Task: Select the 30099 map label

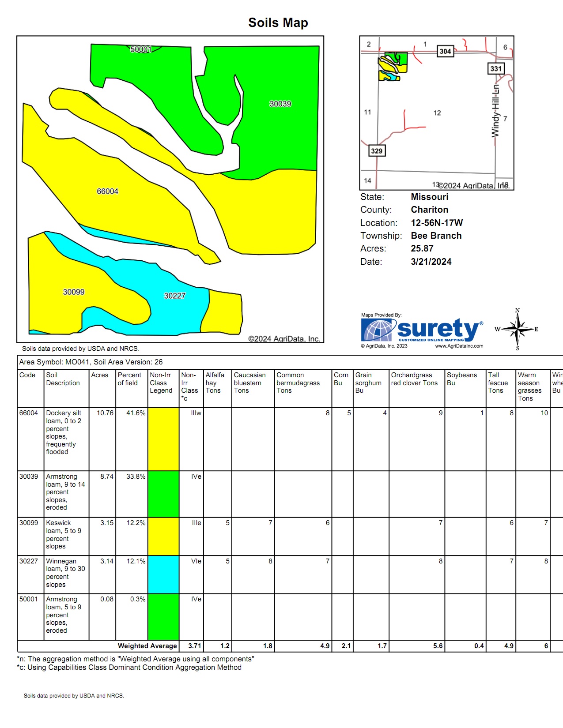Action: click(x=73, y=292)
